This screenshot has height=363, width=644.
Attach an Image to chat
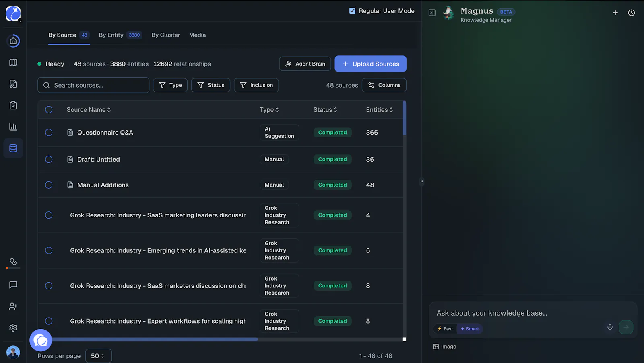445,347
